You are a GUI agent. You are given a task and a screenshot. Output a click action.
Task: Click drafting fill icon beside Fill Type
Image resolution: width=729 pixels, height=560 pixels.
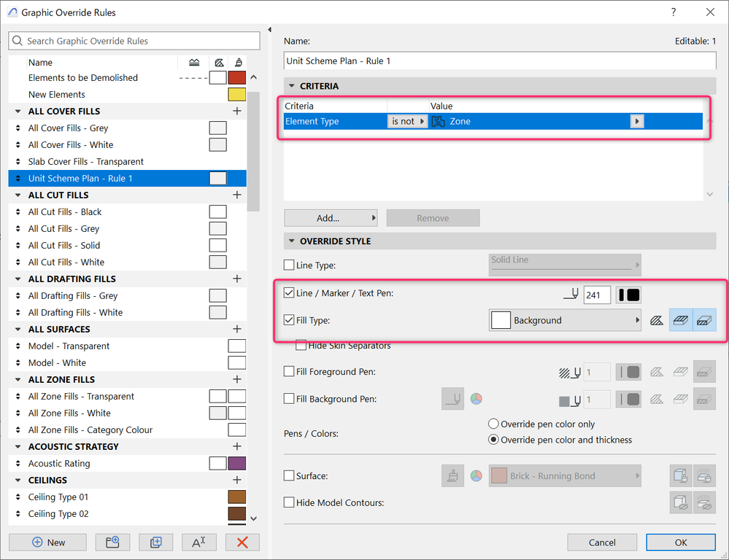tap(657, 320)
